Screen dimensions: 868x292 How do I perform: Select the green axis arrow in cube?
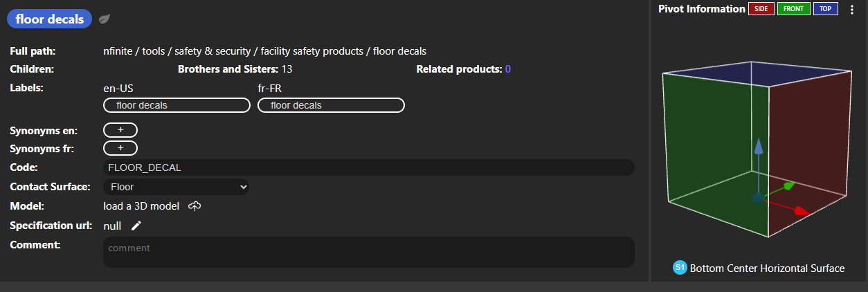pos(779,189)
